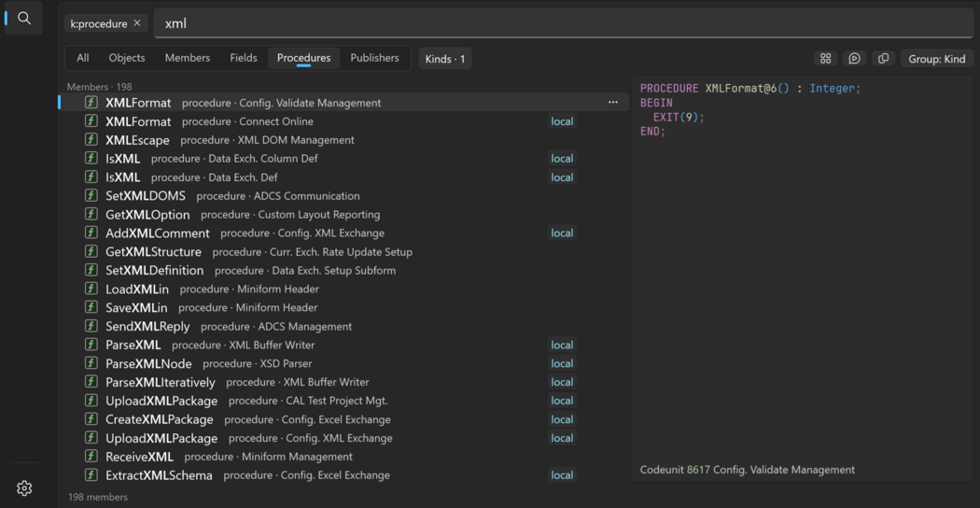Select XMLFormat in Config. Validate Management
Viewport: 980px width, 508px height.
click(345, 103)
